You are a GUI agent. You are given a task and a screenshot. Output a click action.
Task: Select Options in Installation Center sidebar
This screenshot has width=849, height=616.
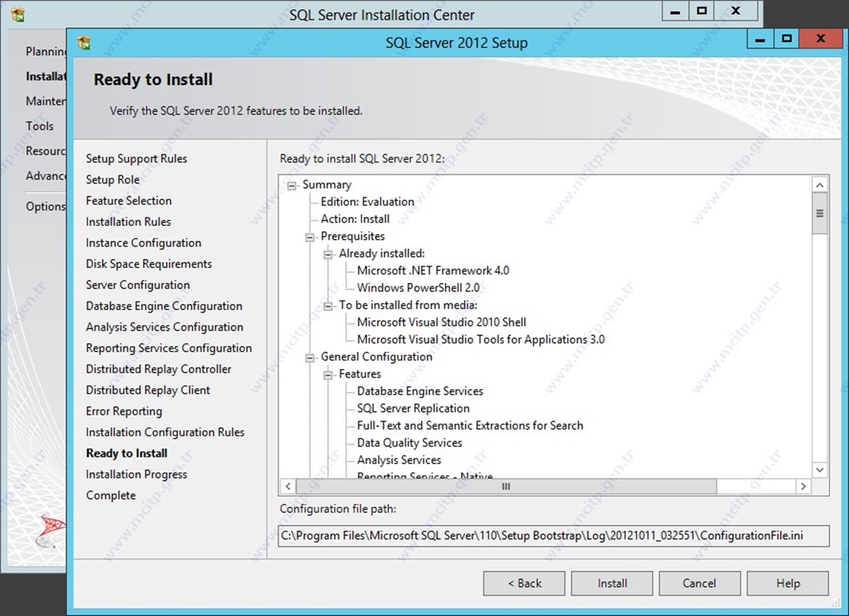click(x=46, y=206)
